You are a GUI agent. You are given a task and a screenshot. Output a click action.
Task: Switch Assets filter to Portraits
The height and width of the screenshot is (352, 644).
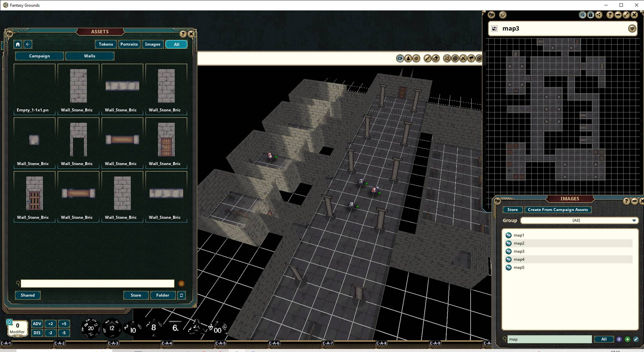(129, 44)
